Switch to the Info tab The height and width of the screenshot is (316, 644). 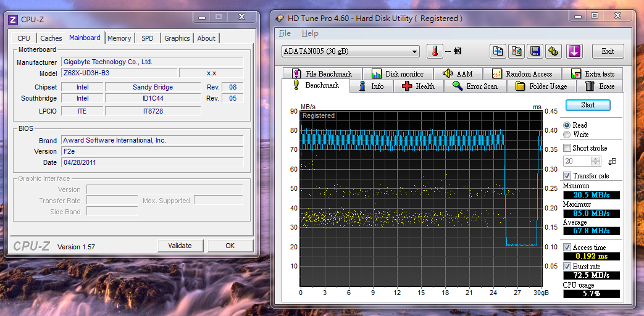pyautogui.click(x=371, y=86)
